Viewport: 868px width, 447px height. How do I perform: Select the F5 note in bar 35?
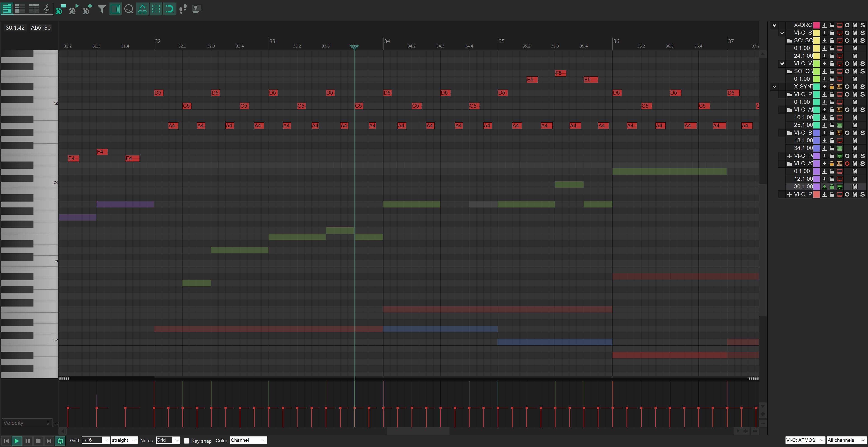(560, 73)
